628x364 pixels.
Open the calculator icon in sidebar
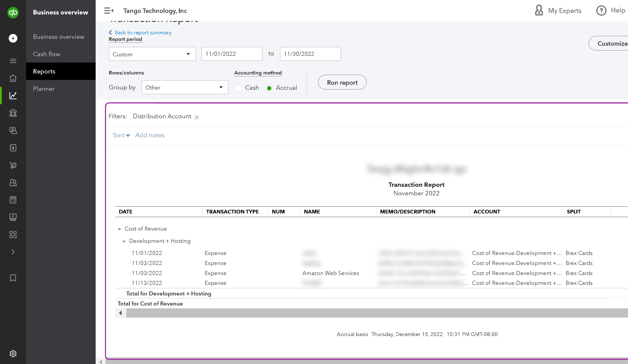(x=13, y=200)
